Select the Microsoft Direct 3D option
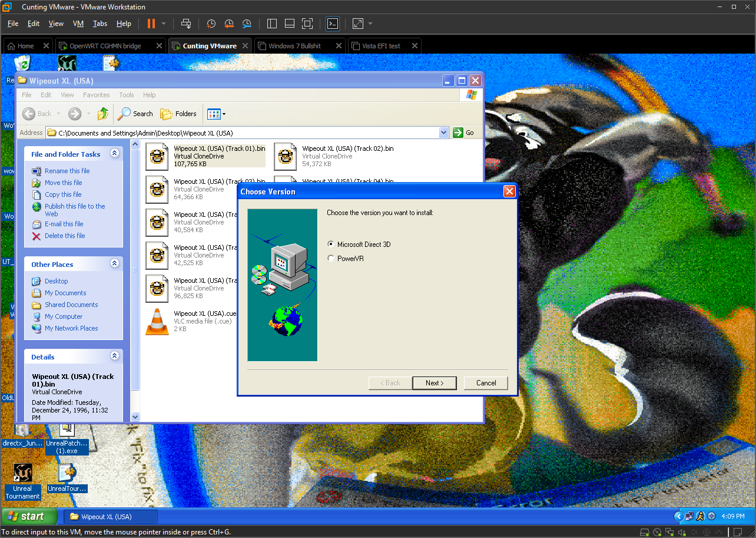This screenshot has width=756, height=538. point(359,244)
